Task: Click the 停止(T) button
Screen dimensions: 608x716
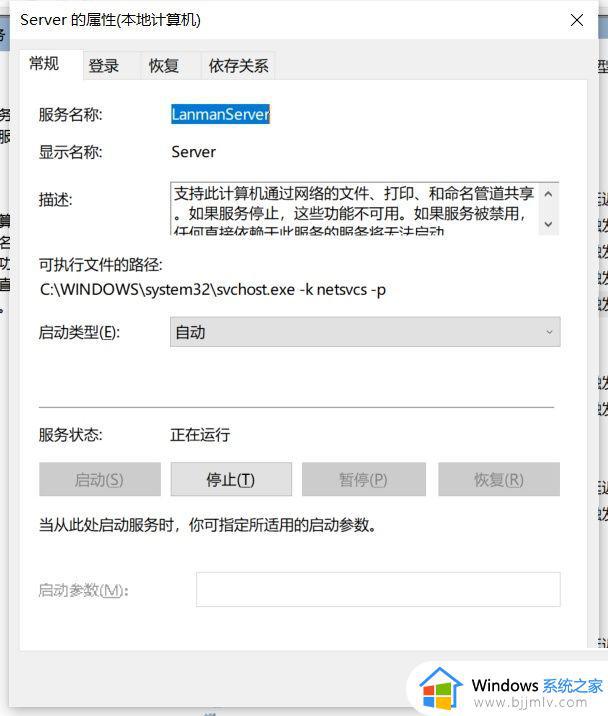Action: (231, 479)
